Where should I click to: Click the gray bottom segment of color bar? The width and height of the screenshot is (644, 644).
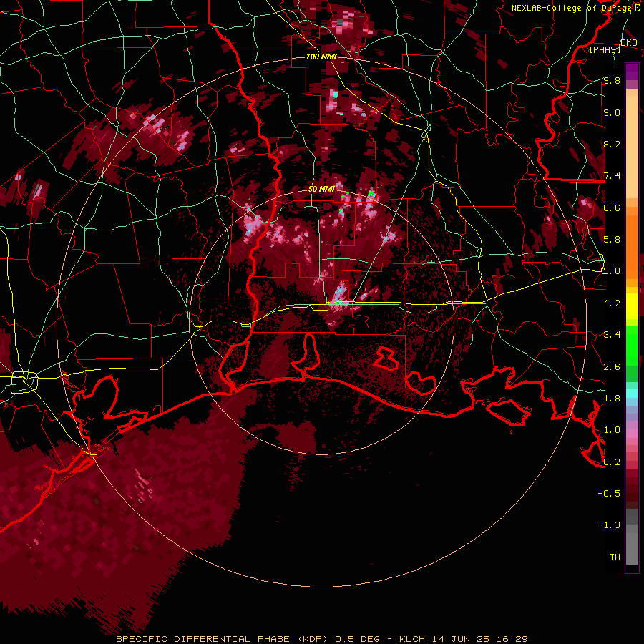pos(632,537)
